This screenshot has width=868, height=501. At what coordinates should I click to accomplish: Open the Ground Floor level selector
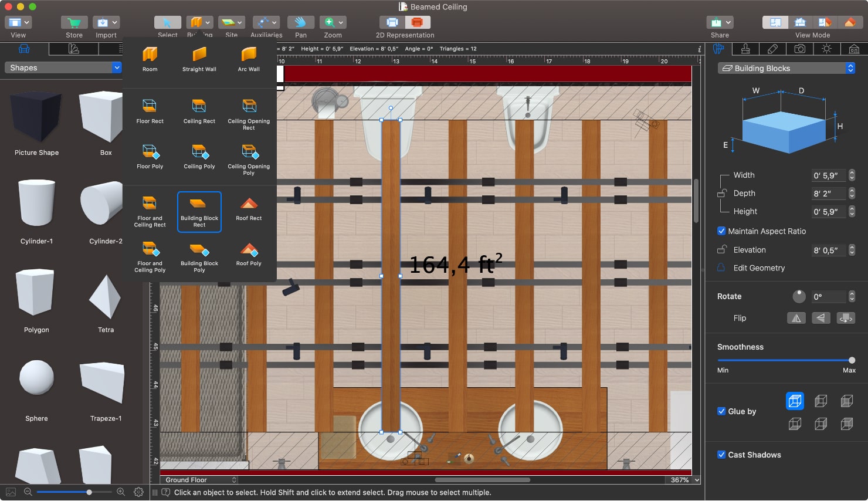pos(199,480)
